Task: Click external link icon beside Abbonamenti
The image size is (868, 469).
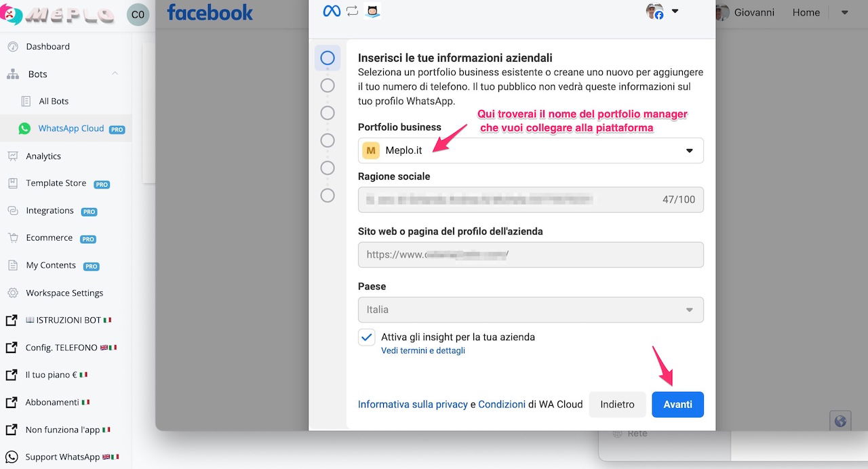Action: click(12, 403)
